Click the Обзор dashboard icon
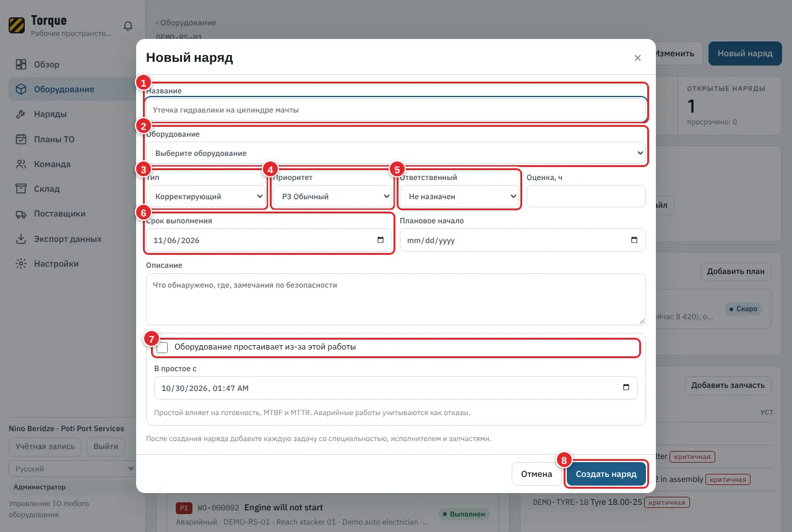Viewport: 792px width, 532px height. (21, 64)
